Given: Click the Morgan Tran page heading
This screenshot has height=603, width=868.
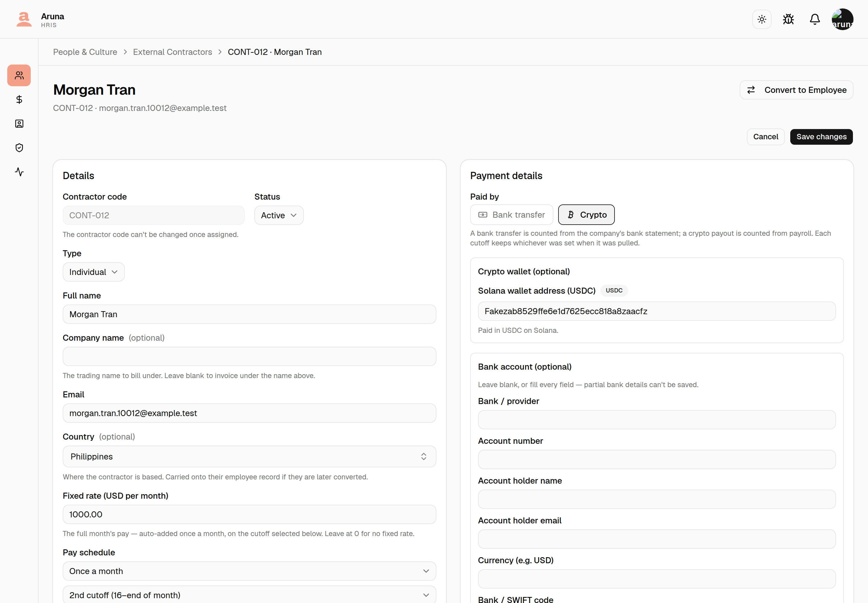Looking at the screenshot, I should tap(94, 90).
